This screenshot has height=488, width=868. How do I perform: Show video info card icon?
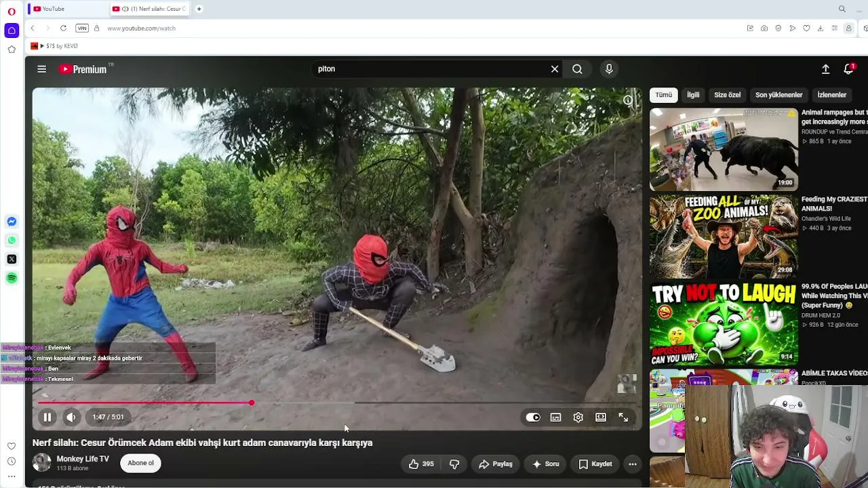pos(628,100)
